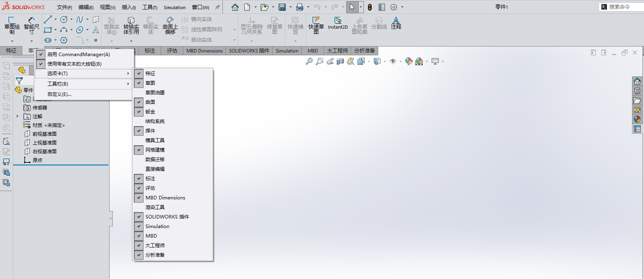Image resolution: width=644 pixels, height=279 pixels.
Task: Expand the dropdown under Sketch (草图绘制) button
Action: (x=12, y=41)
